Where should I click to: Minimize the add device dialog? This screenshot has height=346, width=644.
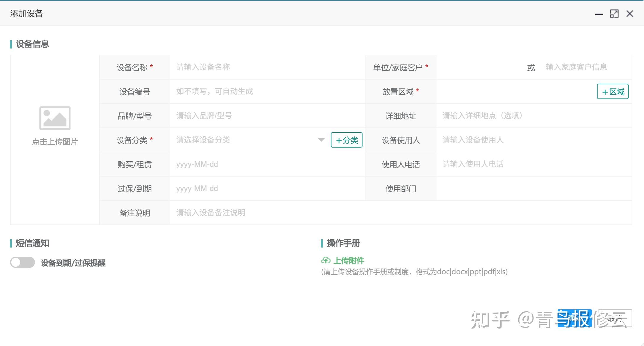pos(599,14)
